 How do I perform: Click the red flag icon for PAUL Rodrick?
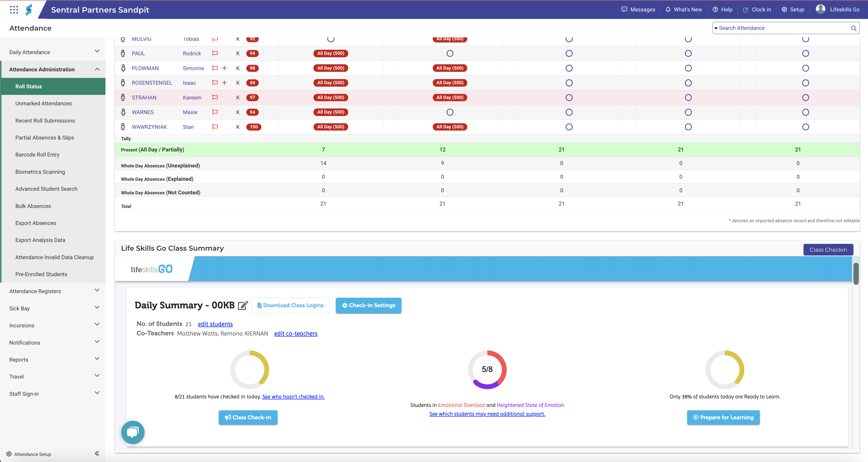(x=215, y=53)
